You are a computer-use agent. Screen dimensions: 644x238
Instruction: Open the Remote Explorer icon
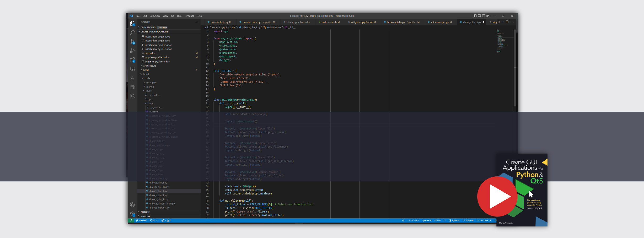click(x=132, y=69)
